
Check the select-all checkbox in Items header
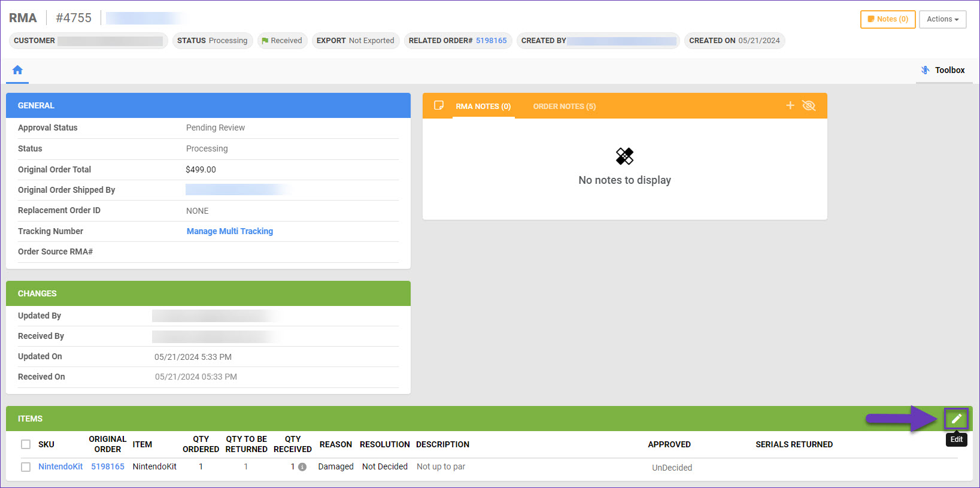[26, 444]
